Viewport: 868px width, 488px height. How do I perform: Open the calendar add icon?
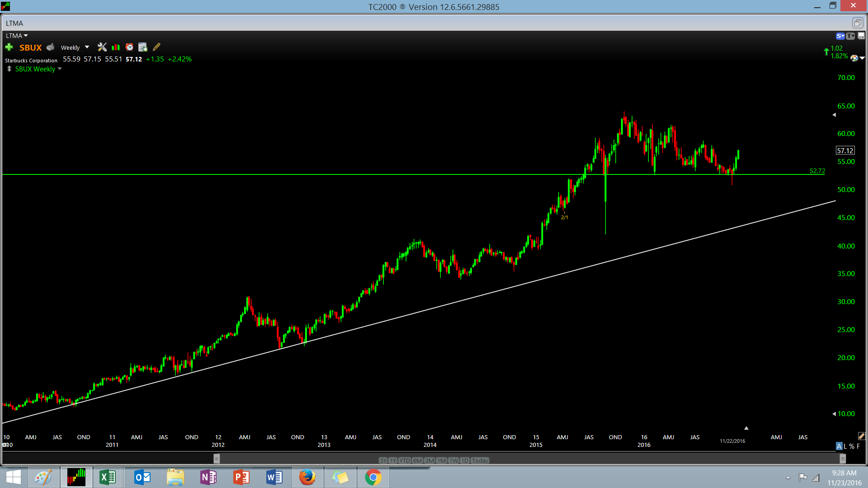[143, 47]
